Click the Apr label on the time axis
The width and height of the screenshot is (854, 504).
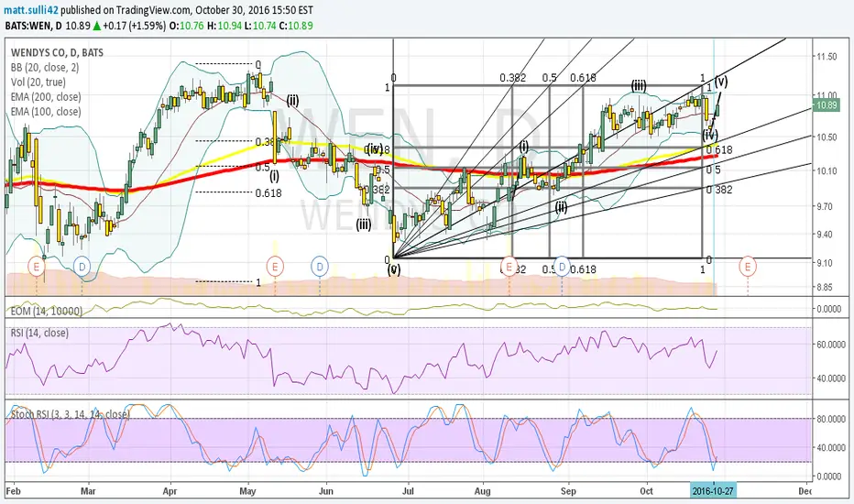170,491
